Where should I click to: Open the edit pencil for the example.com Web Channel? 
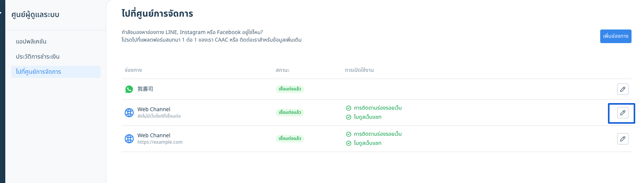click(622, 139)
